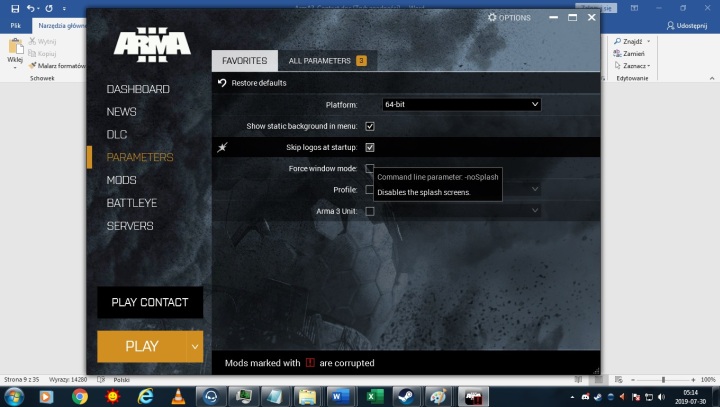Click the Save icon in Word
Image resolution: width=720 pixels, height=407 pixels.
coord(14,8)
